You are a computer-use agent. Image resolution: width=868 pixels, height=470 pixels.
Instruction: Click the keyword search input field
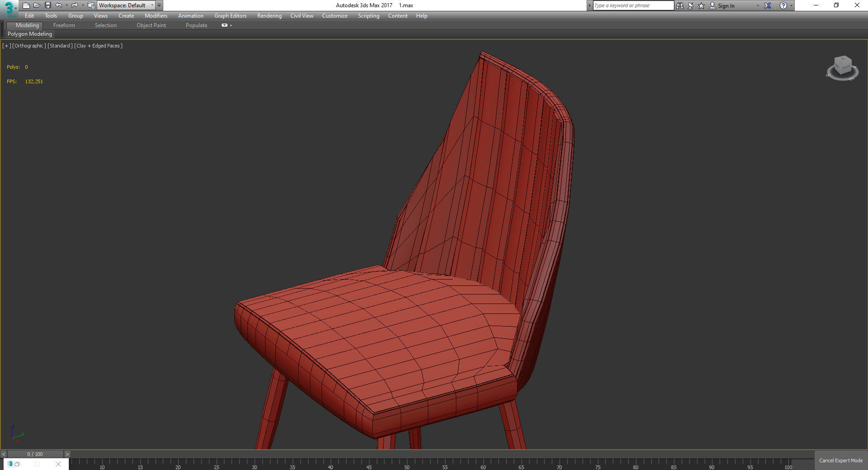pos(633,5)
